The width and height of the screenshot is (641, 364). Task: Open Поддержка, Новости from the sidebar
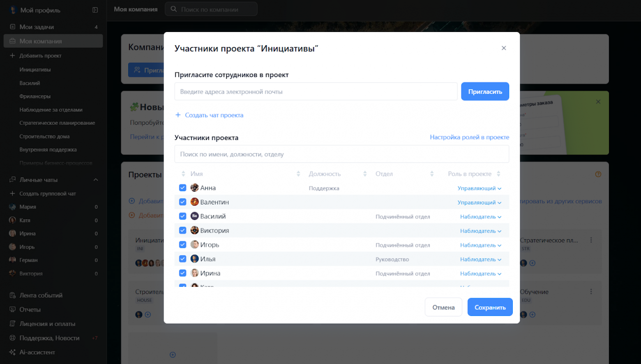(13, 338)
